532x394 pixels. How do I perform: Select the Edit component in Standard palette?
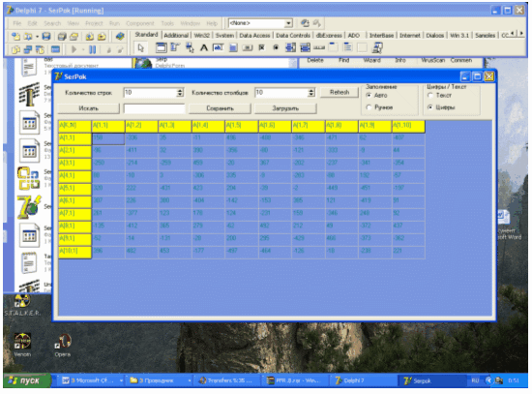[x=219, y=47]
